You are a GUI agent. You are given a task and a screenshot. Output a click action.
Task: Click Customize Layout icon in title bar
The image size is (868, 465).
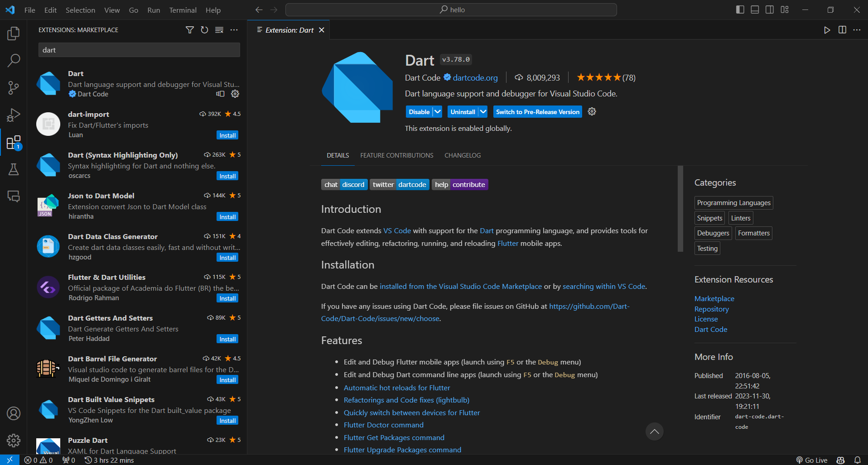click(785, 10)
